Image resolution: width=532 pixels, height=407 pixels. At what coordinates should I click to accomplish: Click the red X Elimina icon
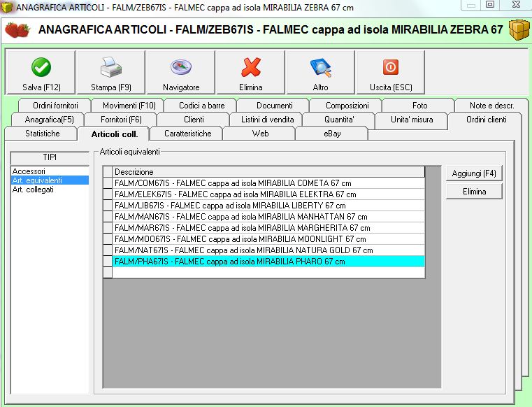point(251,67)
